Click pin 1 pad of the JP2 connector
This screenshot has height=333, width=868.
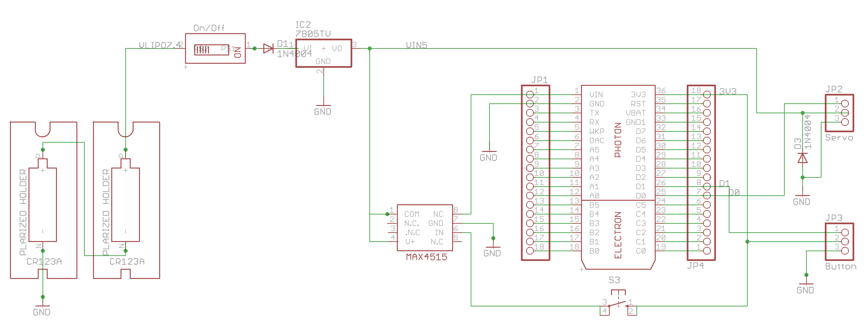[x=845, y=103]
